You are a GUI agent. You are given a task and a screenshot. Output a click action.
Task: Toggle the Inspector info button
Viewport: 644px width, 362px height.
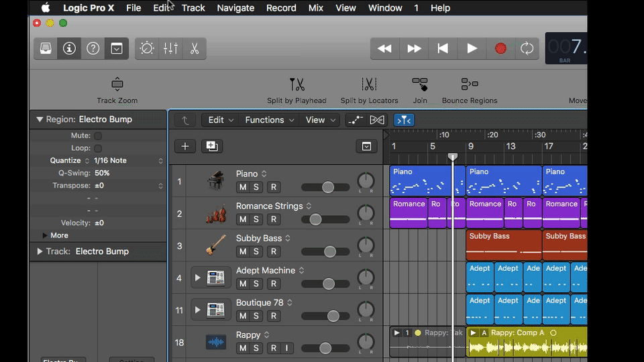(x=69, y=48)
